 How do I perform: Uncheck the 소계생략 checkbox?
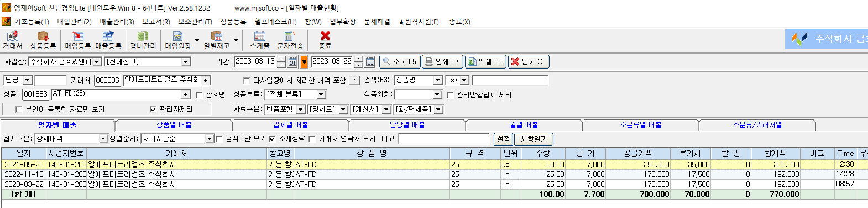coord(272,139)
